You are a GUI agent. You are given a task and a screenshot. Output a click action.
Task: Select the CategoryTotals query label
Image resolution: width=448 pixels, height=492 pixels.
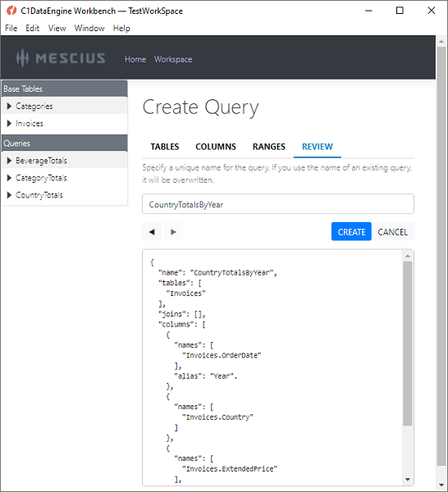point(41,178)
